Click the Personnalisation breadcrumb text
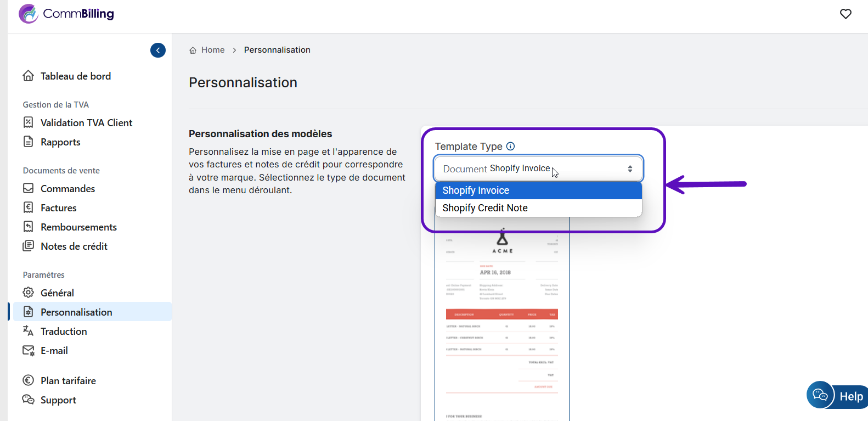This screenshot has width=868, height=421. 277,50
